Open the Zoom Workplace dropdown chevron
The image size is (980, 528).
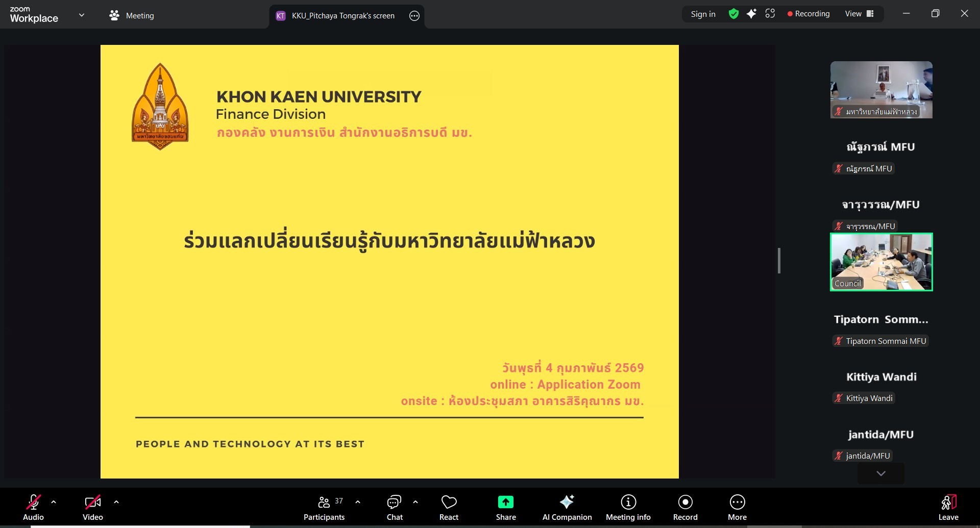tap(82, 15)
